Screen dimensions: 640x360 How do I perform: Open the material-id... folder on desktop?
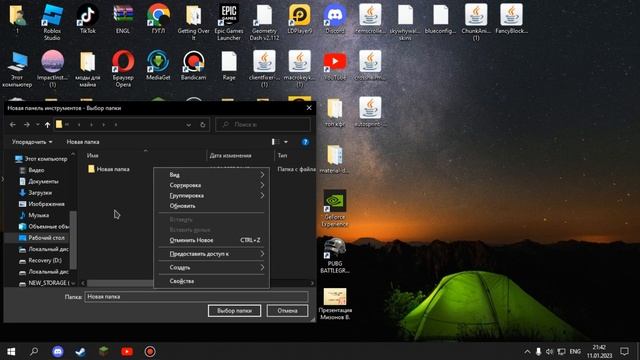click(335, 159)
